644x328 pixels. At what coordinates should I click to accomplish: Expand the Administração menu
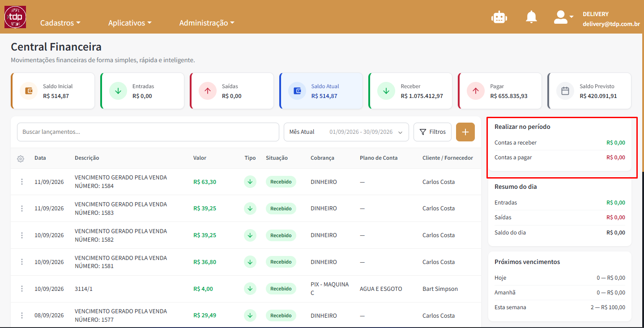tap(207, 23)
